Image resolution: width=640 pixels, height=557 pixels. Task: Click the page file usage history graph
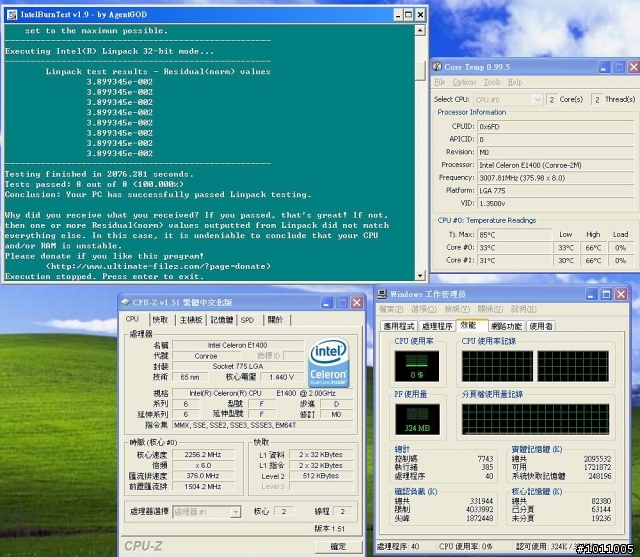tap(535, 419)
